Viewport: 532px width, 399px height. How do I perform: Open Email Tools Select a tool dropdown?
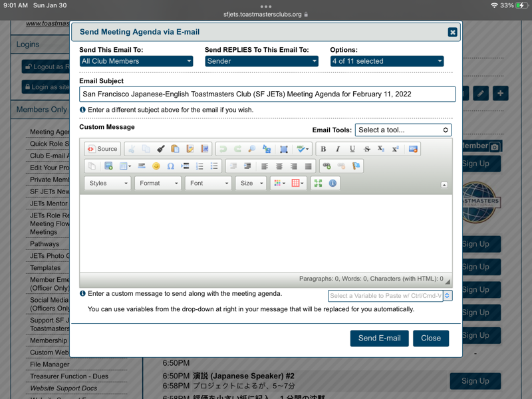tap(403, 130)
